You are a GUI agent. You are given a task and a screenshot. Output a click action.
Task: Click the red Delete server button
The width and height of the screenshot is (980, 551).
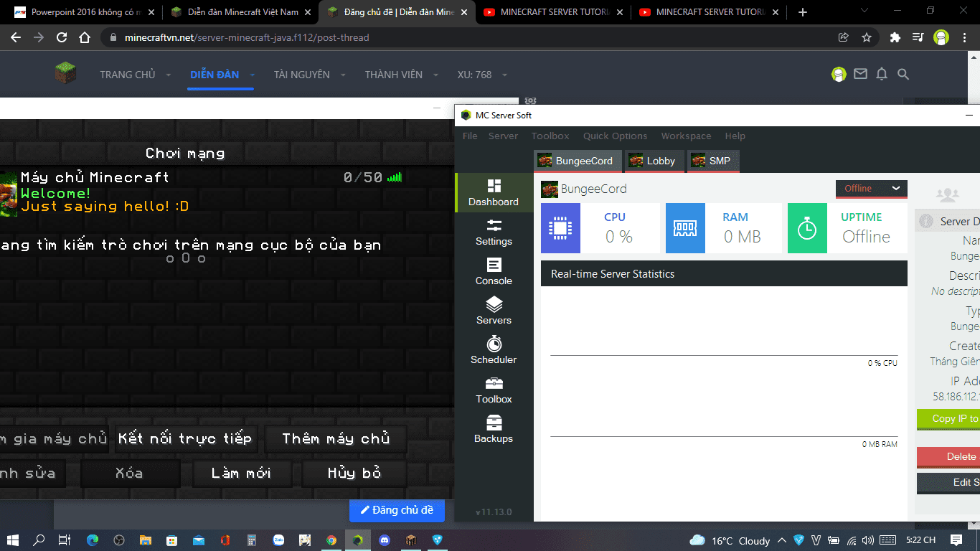pyautogui.click(x=948, y=456)
